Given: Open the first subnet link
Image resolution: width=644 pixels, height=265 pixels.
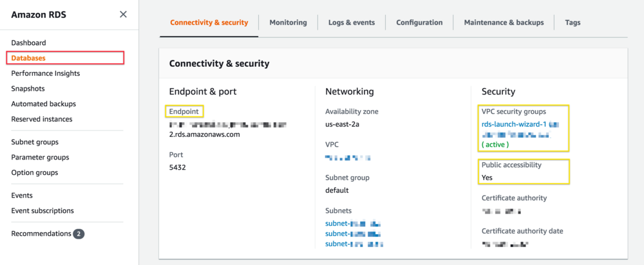Looking at the screenshot, I should 353,224.
